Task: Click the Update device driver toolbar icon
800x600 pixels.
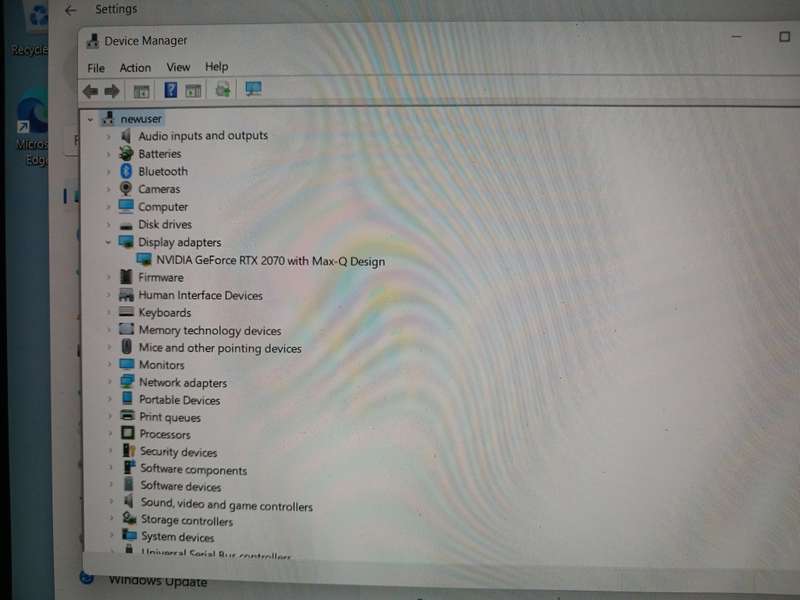Action: point(223,89)
